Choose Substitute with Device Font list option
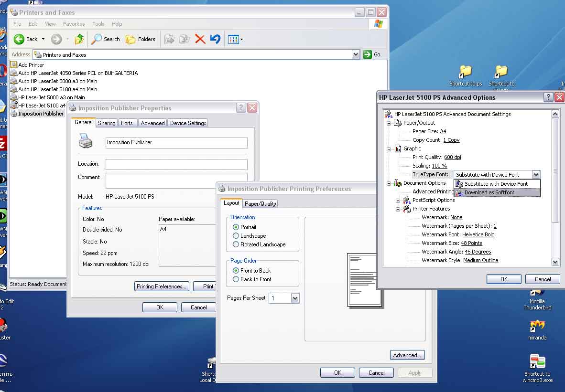565x392 pixels. coord(497,183)
